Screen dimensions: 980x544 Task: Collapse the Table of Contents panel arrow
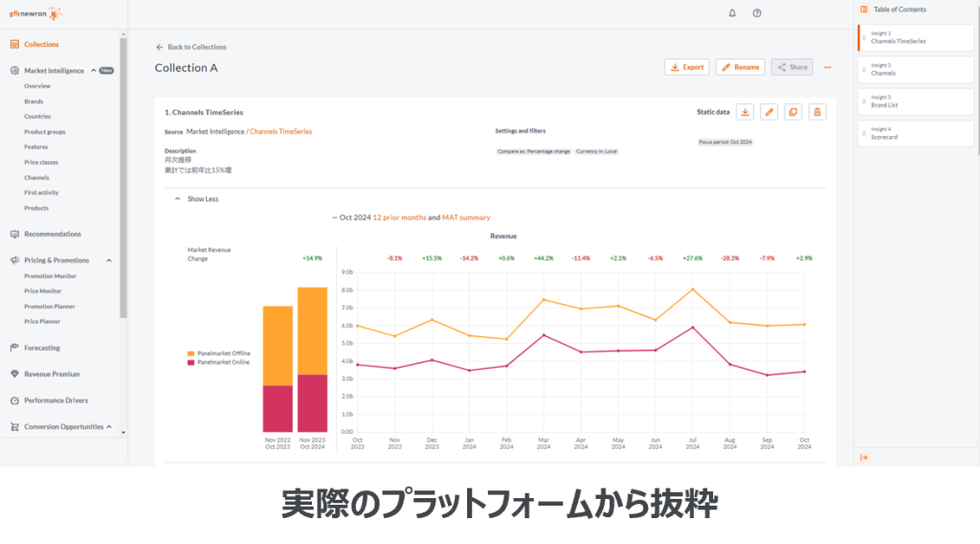coord(864,457)
